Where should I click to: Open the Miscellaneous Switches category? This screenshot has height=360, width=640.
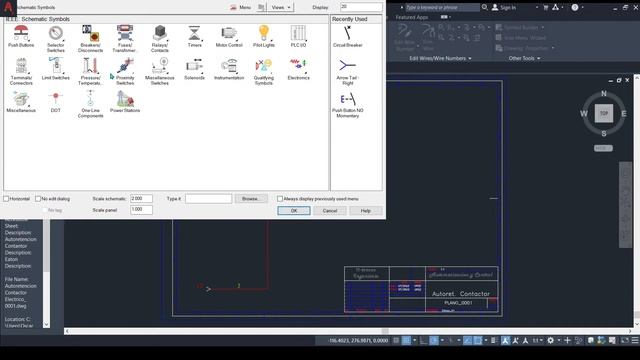pos(160,71)
